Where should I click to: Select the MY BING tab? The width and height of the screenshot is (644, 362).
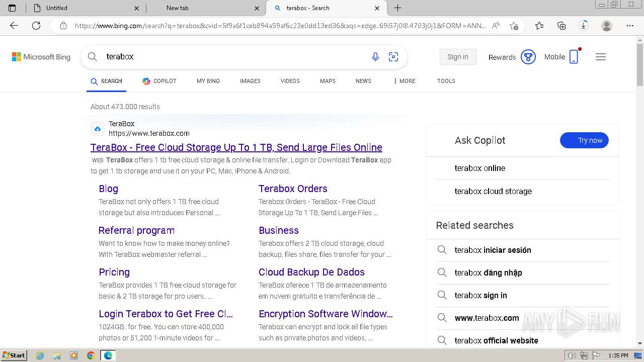coord(208,81)
